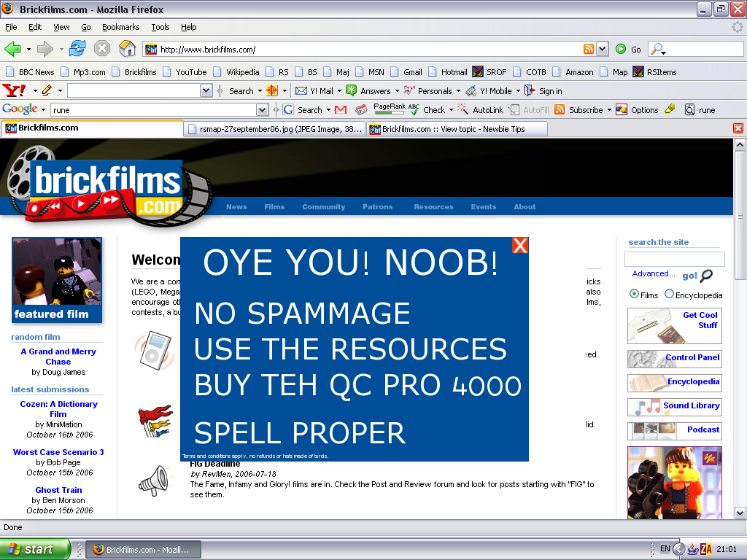The width and height of the screenshot is (747, 560).
Task: Click the Windows start button
Action: coord(35,549)
